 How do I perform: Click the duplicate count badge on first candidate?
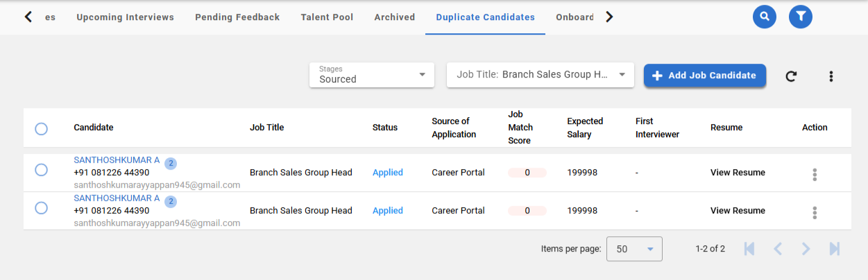point(171,164)
